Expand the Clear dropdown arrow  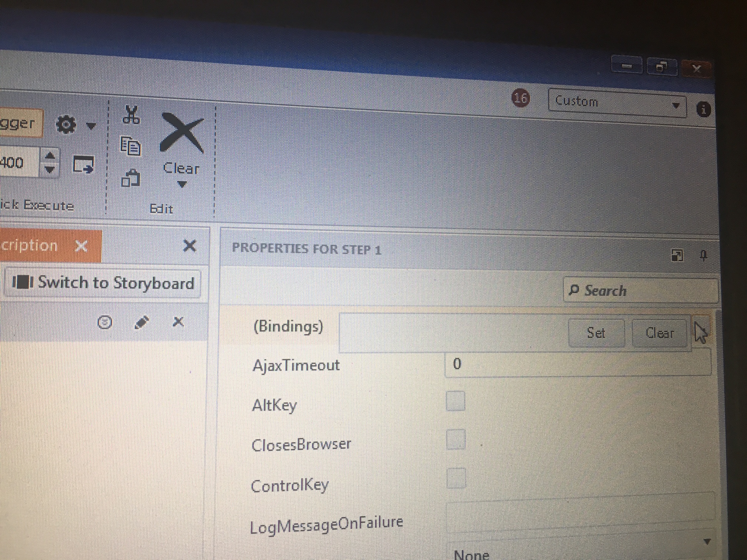(182, 184)
